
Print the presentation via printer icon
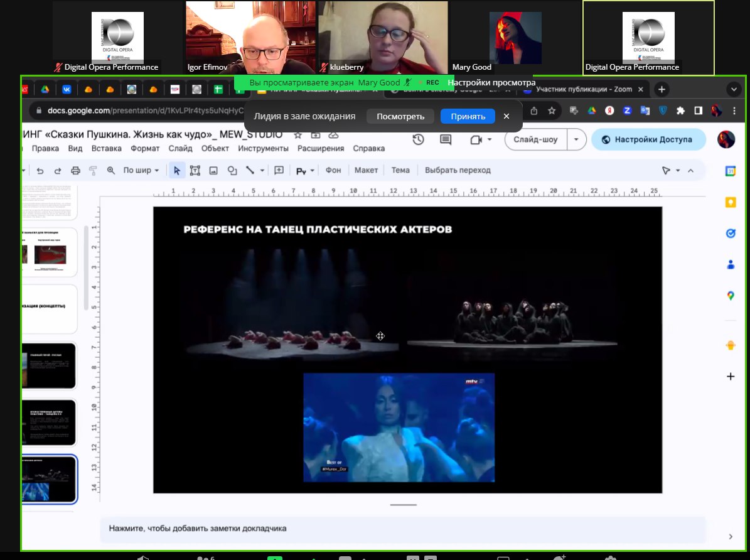(x=75, y=170)
